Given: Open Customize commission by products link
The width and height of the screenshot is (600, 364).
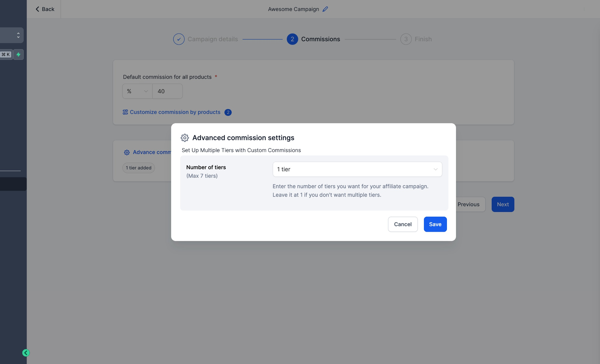Looking at the screenshot, I should pyautogui.click(x=175, y=112).
